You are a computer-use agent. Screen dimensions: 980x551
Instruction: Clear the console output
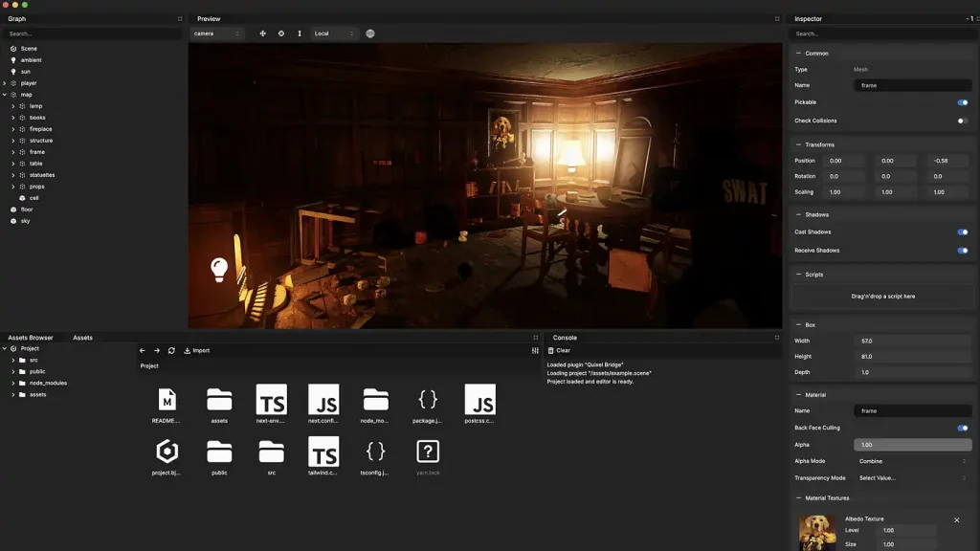click(559, 351)
